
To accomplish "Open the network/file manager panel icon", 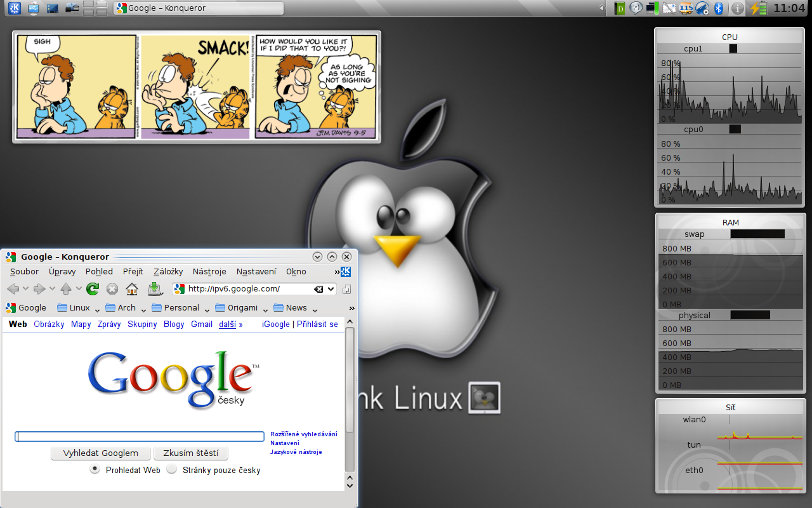I will coord(72,8).
